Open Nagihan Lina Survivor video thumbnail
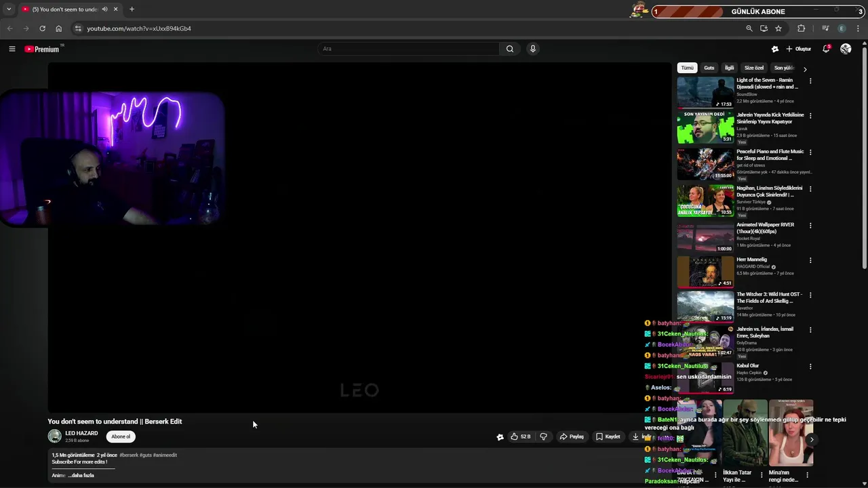This screenshot has height=488, width=868. click(x=705, y=201)
